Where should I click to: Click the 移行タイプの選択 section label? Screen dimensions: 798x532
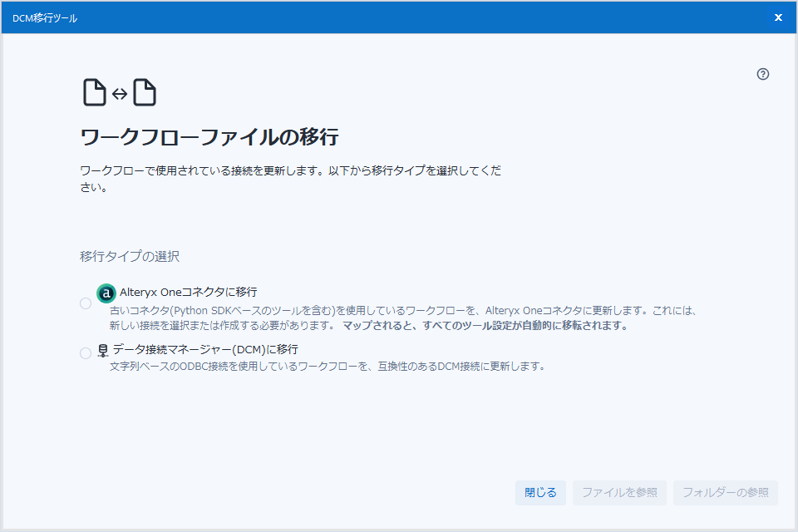[x=130, y=256]
